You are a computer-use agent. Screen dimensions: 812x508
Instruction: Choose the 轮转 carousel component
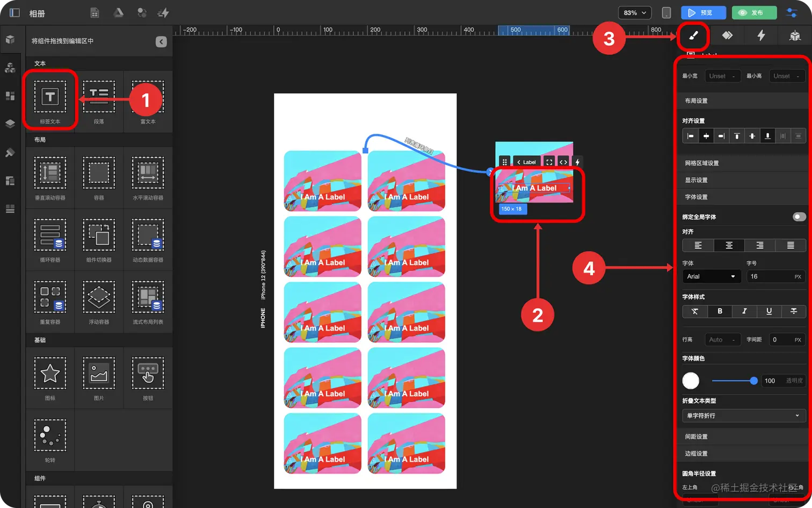(x=50, y=440)
